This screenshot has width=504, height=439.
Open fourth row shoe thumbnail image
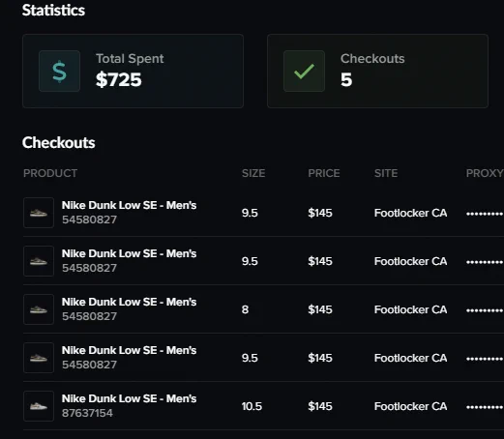pos(39,358)
